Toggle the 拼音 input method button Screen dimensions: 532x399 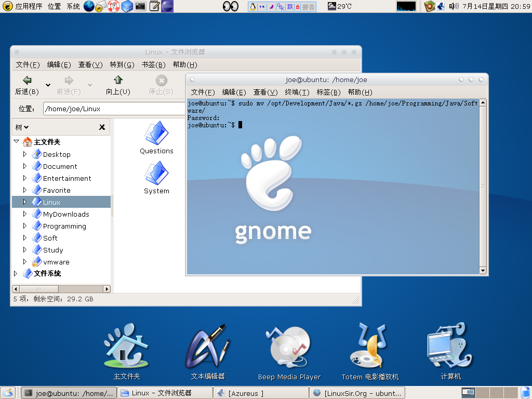pyautogui.click(x=309, y=7)
